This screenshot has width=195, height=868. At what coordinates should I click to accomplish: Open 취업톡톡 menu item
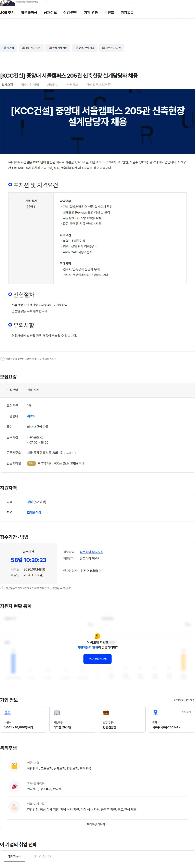127,12
